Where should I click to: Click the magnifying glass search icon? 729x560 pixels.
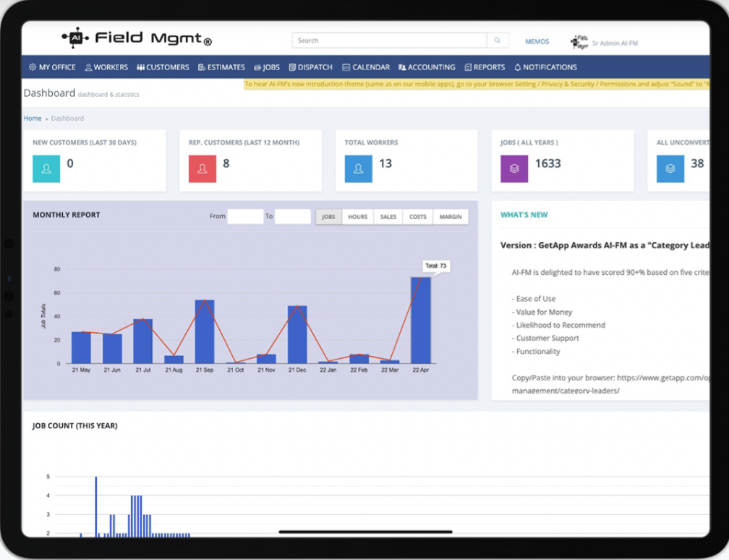(497, 40)
